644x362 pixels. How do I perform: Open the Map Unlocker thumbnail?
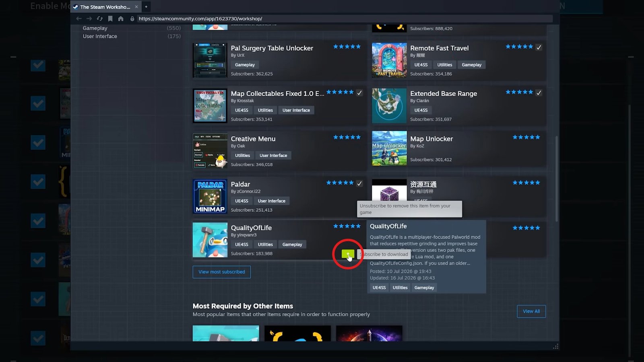[x=389, y=148]
